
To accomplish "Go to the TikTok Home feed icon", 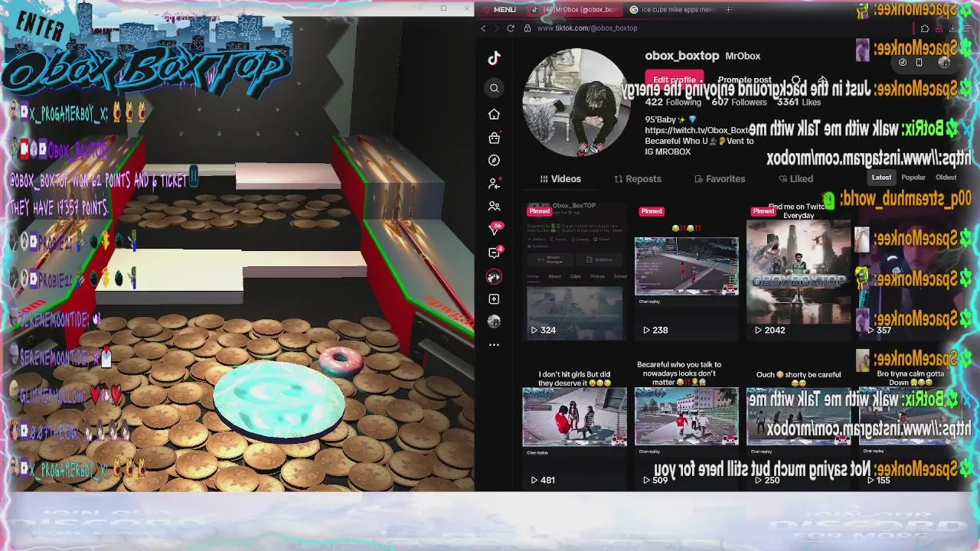I will [x=494, y=114].
